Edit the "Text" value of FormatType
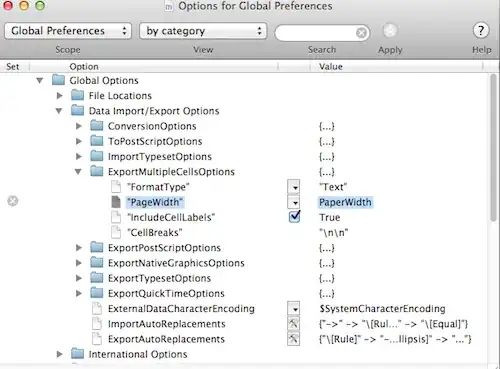Screen dimensions: 500x369 pos(333,187)
